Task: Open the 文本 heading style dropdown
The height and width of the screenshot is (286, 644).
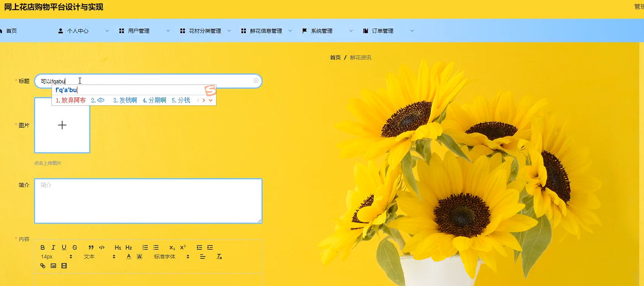Action: click(x=99, y=257)
